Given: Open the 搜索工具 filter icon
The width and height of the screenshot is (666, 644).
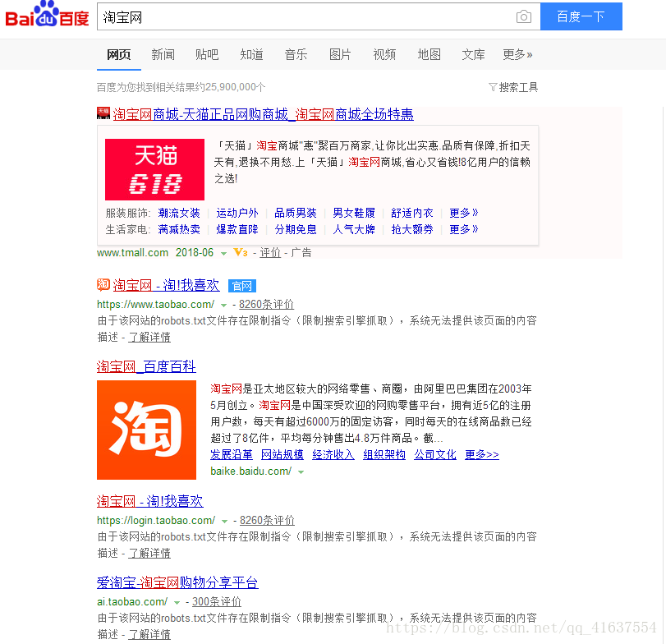Looking at the screenshot, I should click(493, 87).
